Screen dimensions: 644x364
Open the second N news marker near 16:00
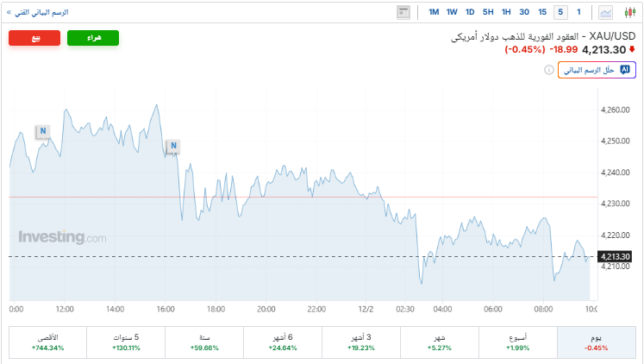point(173,146)
